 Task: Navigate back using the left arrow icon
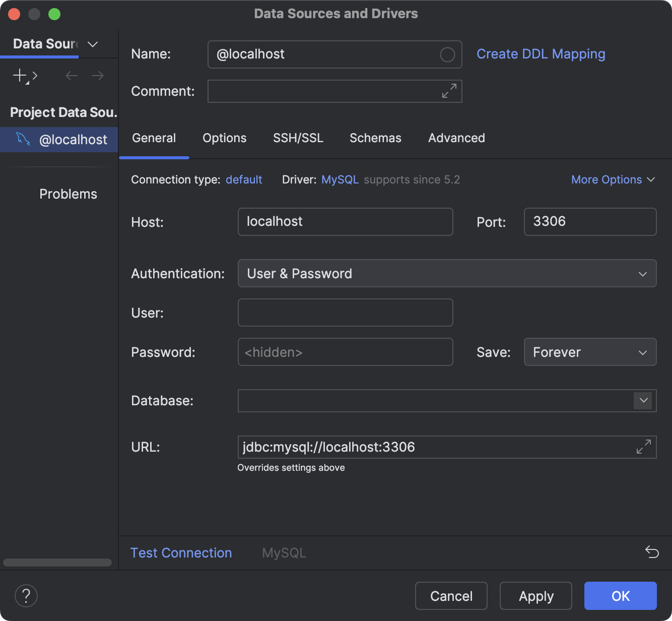click(71, 76)
